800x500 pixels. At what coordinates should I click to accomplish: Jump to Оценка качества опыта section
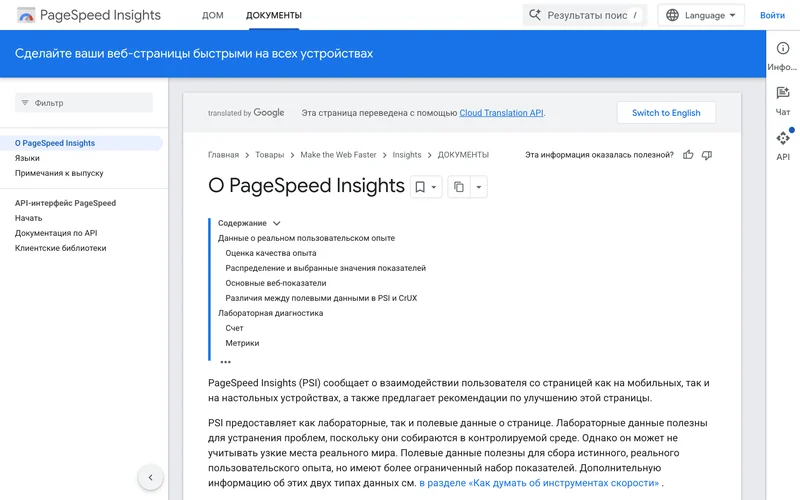(x=271, y=253)
